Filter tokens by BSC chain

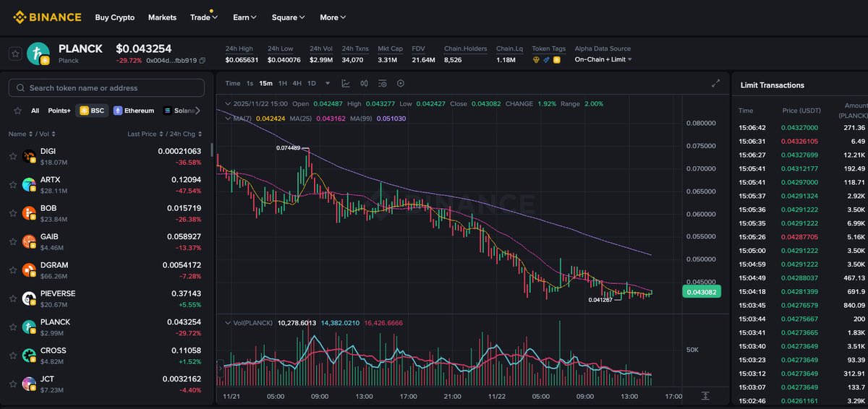92,111
